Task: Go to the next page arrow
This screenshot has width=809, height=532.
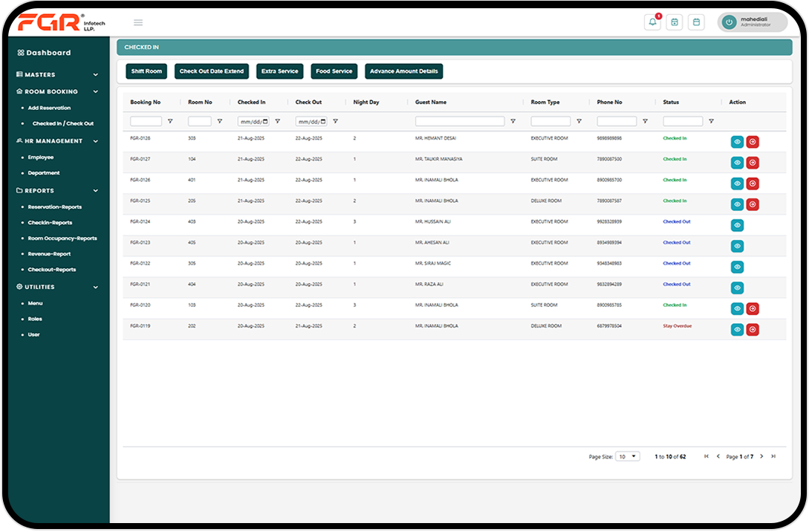Action: (x=761, y=456)
